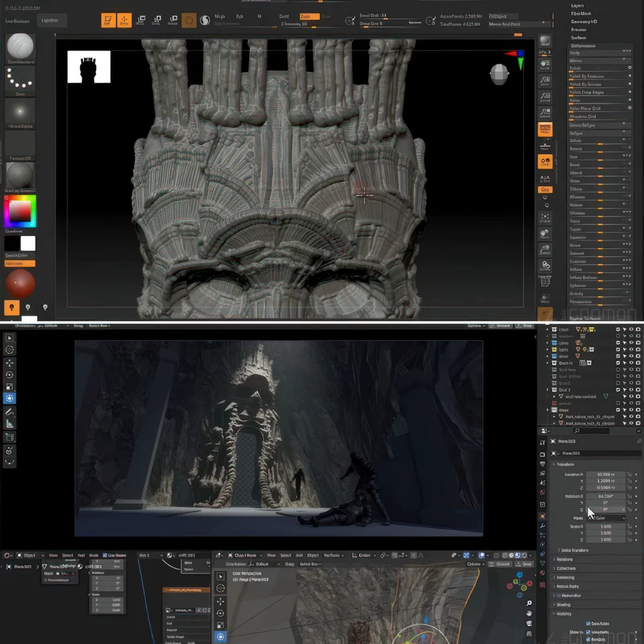Click the camera head orientation gizmo in ZBrush

tap(499, 74)
